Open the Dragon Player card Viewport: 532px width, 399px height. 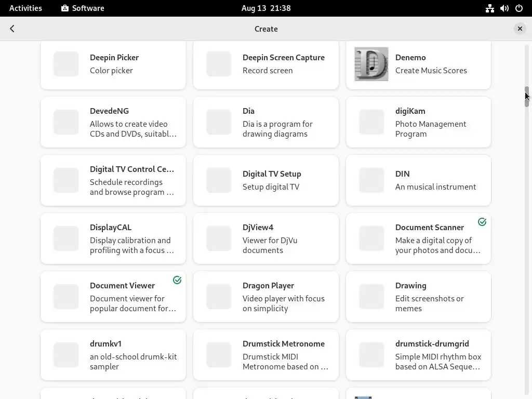pyautogui.click(x=266, y=297)
